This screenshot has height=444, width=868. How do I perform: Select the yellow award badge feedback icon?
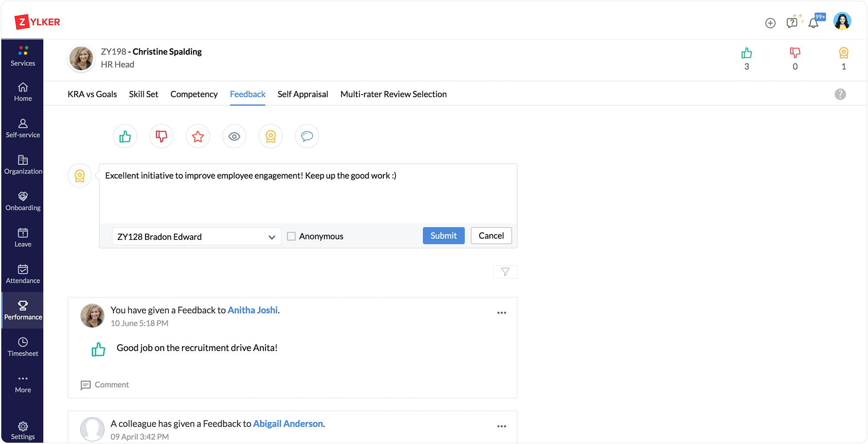pos(271,137)
